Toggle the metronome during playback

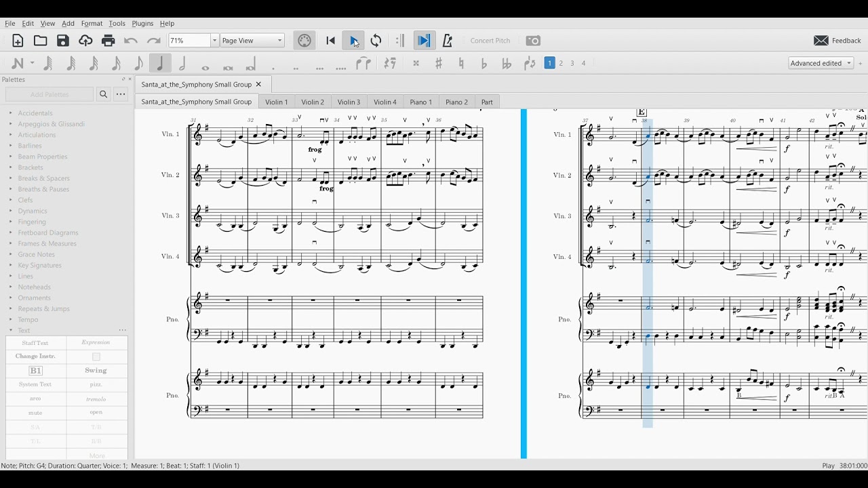tap(447, 41)
